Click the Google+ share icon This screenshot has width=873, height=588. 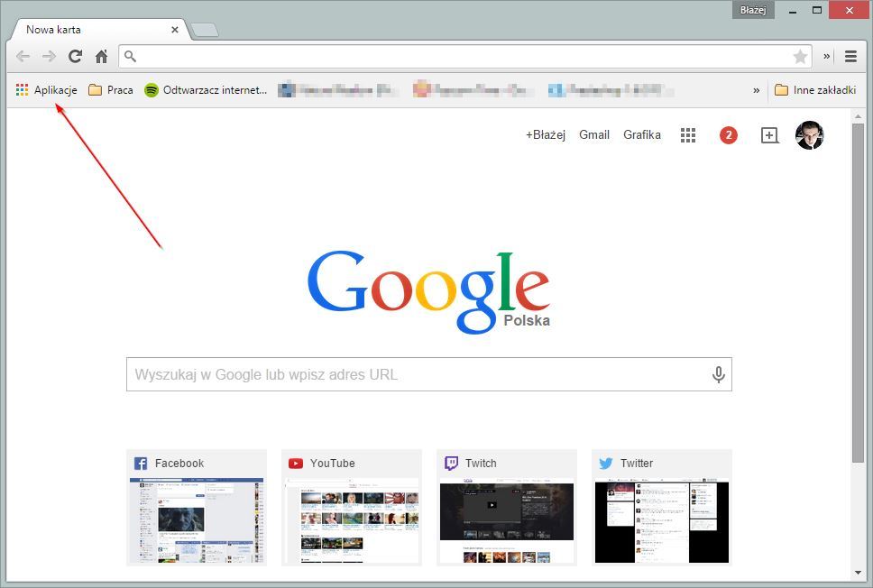769,135
